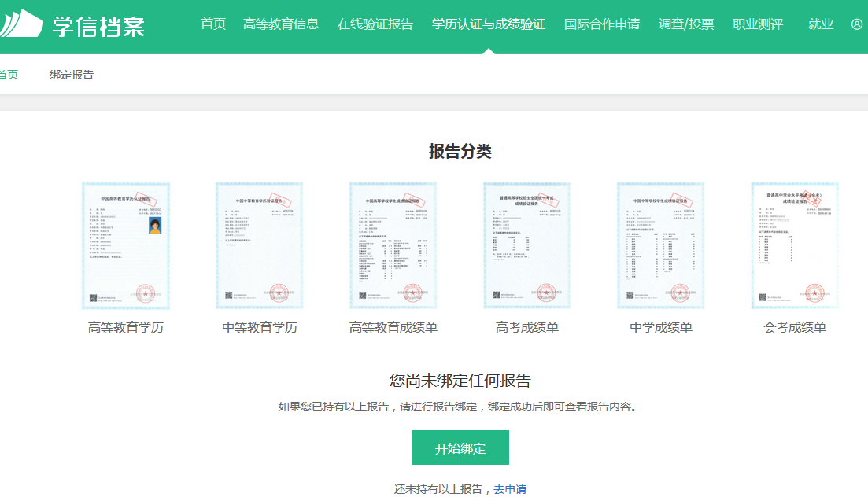Open the 中学成绩单 report thumbnail

(x=661, y=246)
